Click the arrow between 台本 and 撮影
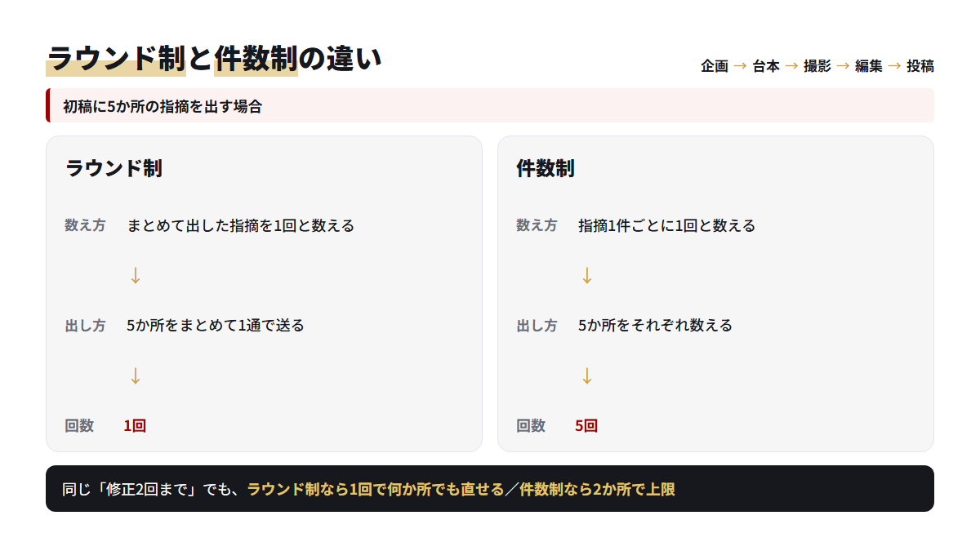 click(x=791, y=66)
